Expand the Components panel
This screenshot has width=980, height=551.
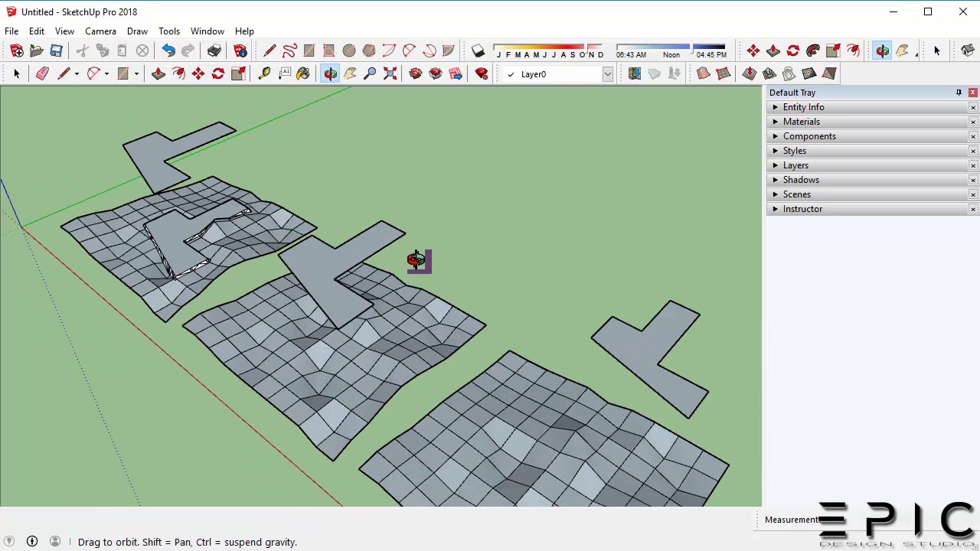click(776, 136)
